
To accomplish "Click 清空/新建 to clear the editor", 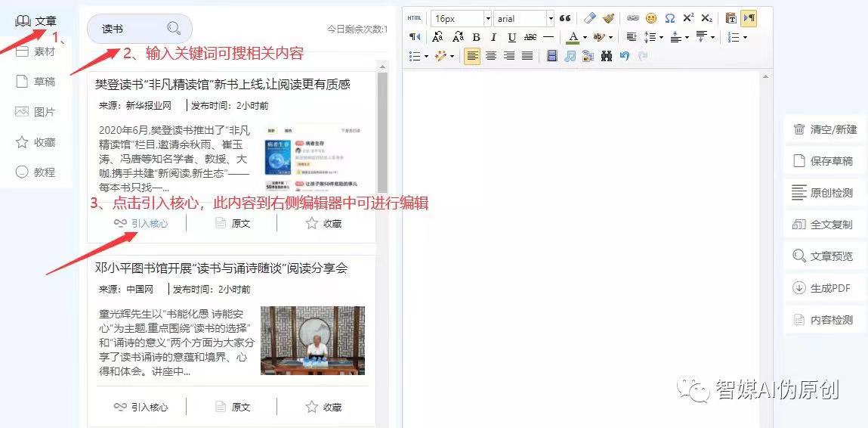I will [x=826, y=130].
